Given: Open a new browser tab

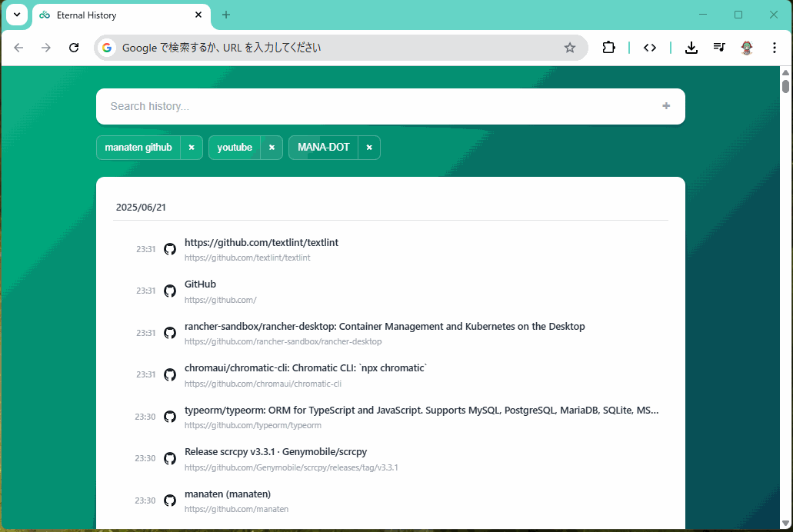Looking at the screenshot, I should [226, 15].
